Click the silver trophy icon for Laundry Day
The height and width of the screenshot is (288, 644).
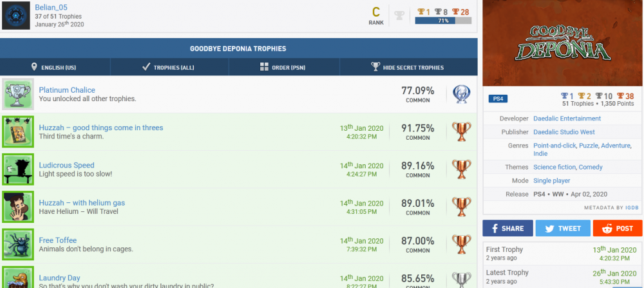click(462, 280)
